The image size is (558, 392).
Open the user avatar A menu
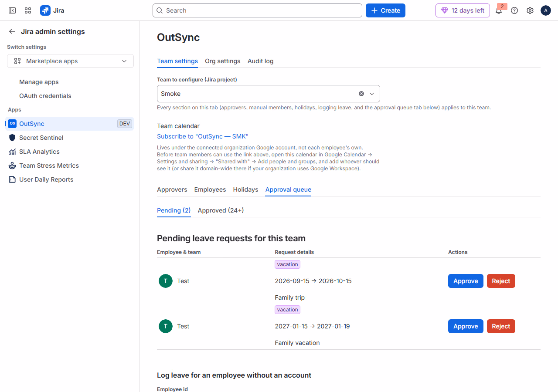[546, 10]
